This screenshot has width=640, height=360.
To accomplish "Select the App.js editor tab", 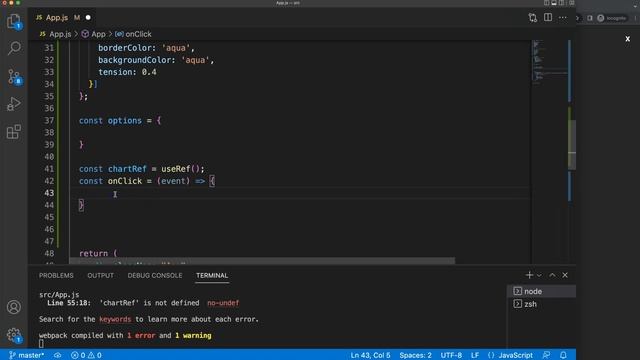I will click(62, 18).
